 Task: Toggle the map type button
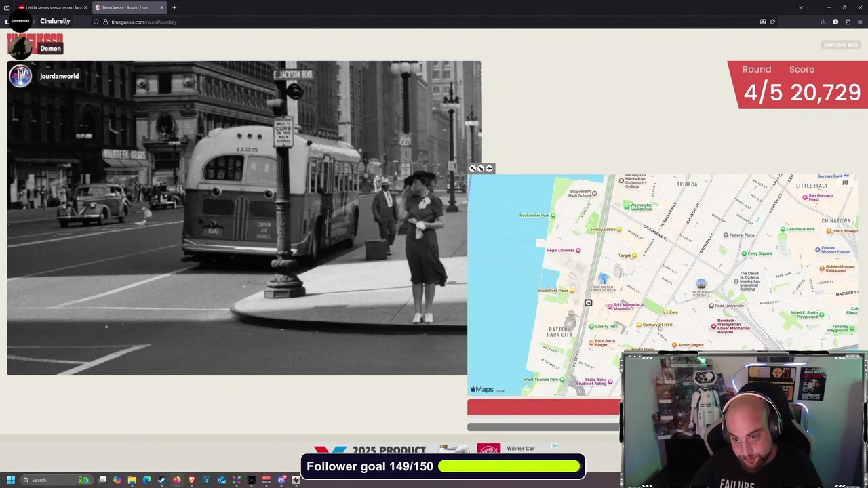click(845, 182)
